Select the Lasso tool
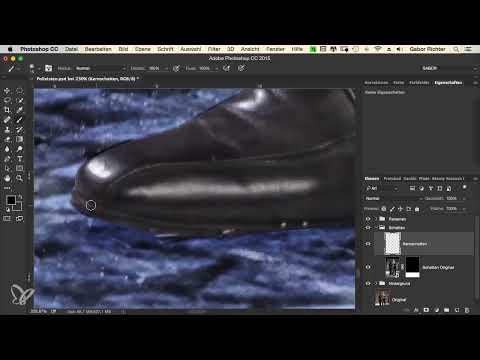480x360 pixels. point(7,100)
